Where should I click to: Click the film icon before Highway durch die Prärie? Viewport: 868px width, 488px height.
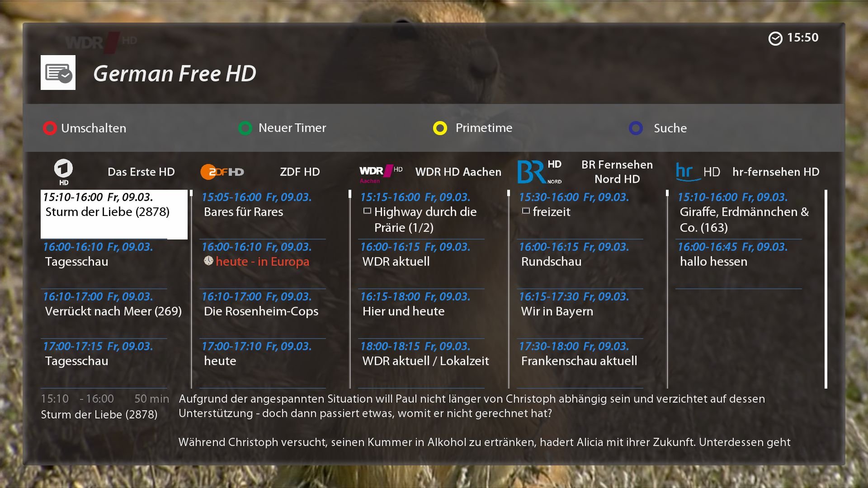(x=367, y=211)
